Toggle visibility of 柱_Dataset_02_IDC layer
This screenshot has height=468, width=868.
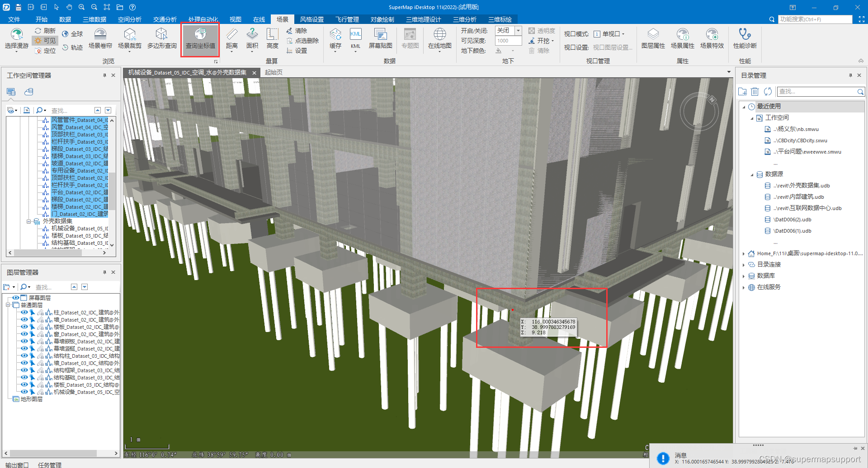[x=24, y=312]
